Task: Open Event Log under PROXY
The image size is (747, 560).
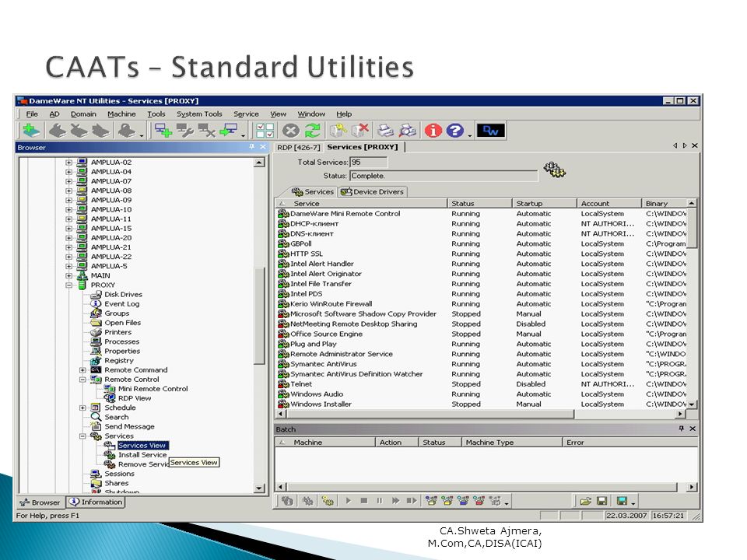Action: (122, 304)
